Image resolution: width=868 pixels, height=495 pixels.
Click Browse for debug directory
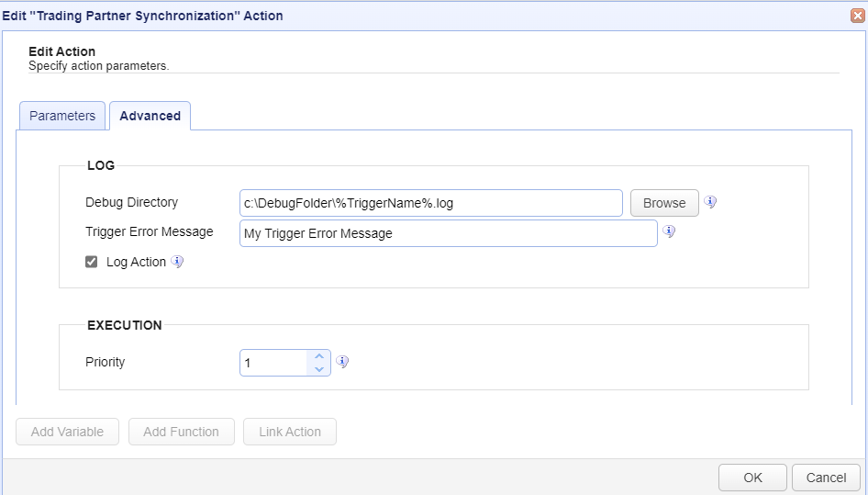click(664, 203)
